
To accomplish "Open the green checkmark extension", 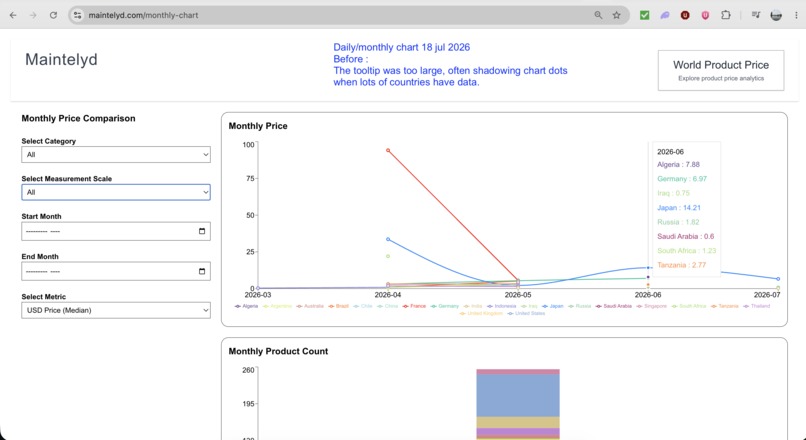I will pyautogui.click(x=645, y=15).
